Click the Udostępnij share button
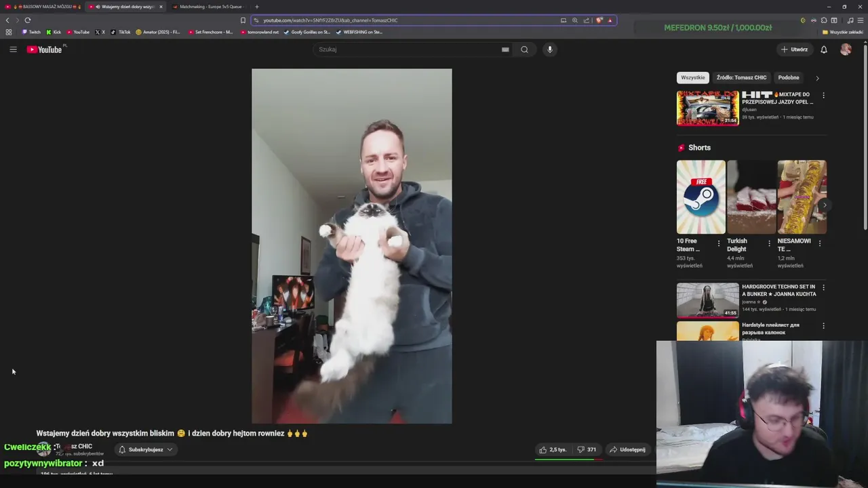This screenshot has width=868, height=488. pos(627,449)
